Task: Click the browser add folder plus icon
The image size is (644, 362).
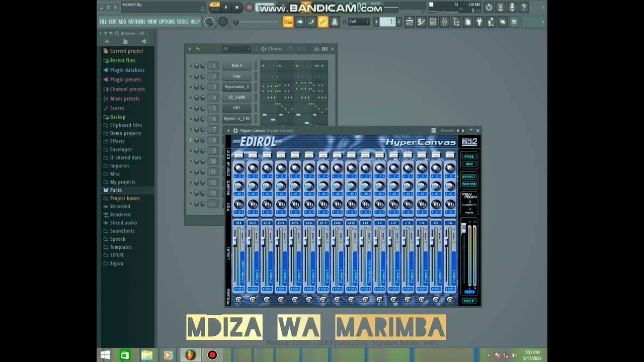Action: pos(107,42)
